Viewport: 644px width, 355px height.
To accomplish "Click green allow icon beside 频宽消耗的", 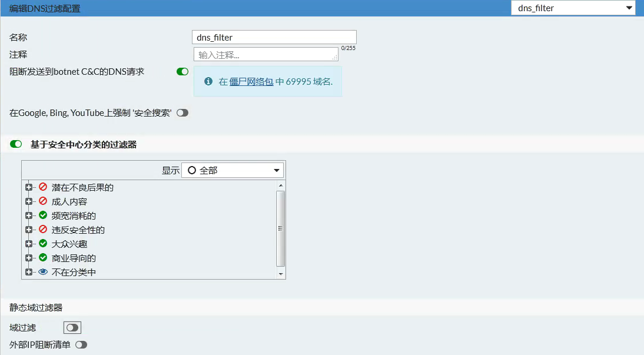I will (x=43, y=215).
